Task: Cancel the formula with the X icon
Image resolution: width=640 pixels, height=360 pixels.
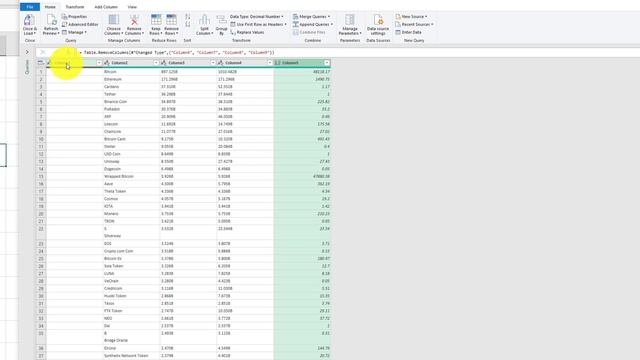Action: (x=42, y=53)
